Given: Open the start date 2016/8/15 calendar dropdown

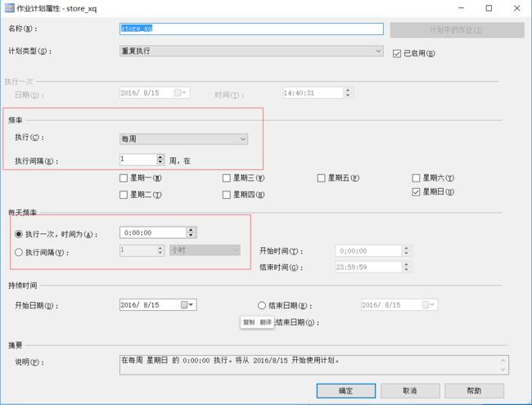Looking at the screenshot, I should click(x=191, y=304).
